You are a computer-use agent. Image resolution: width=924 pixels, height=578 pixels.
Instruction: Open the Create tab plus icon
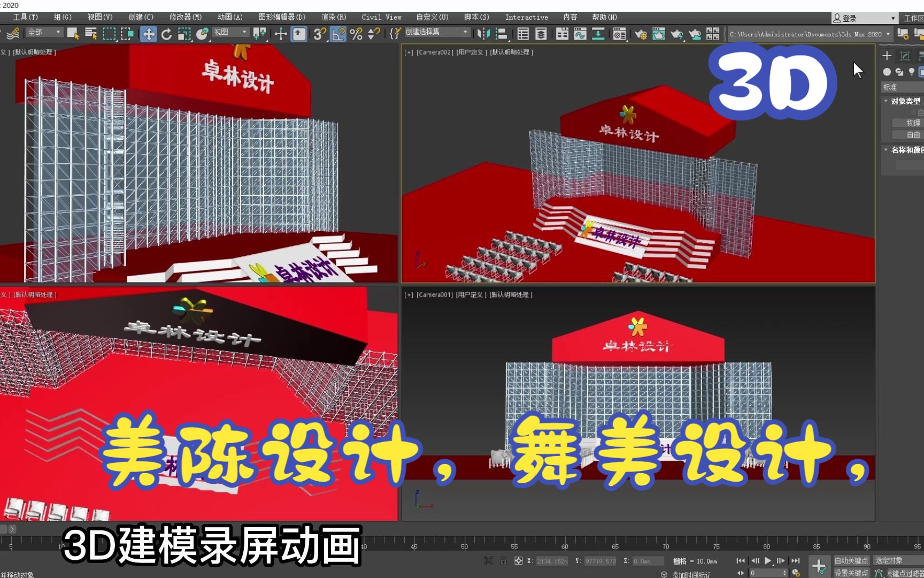[x=887, y=56]
